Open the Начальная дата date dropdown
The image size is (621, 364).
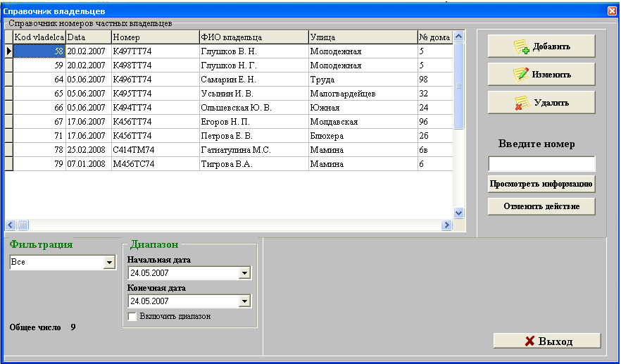point(244,273)
